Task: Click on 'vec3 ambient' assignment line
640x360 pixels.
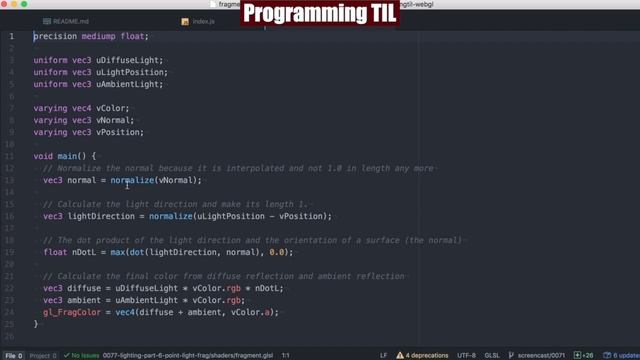Action: coord(144,300)
